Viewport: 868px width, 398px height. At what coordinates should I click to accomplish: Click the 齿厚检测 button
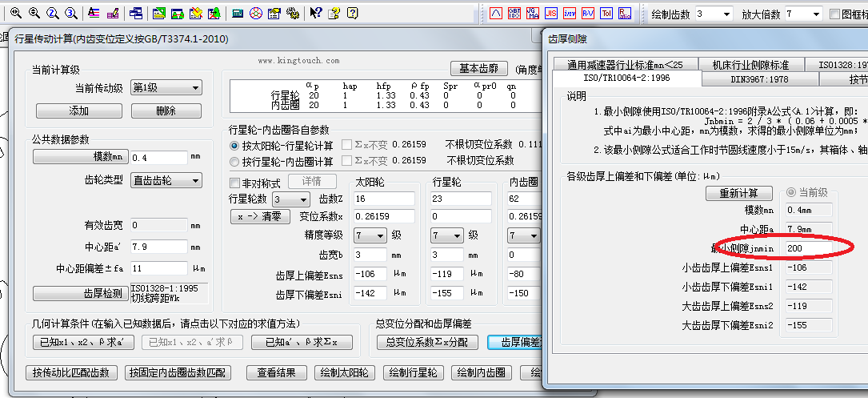(x=81, y=293)
